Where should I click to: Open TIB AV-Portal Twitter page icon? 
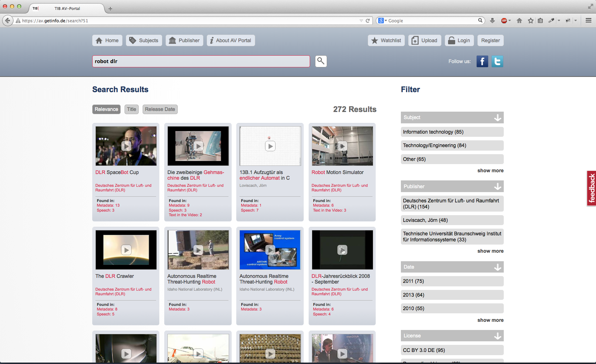tap(497, 61)
